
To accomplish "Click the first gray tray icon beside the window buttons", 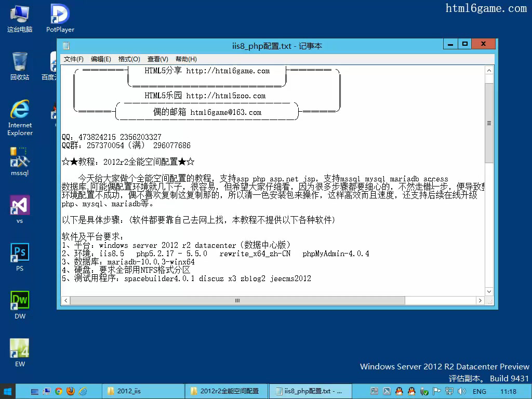I will tap(374, 391).
